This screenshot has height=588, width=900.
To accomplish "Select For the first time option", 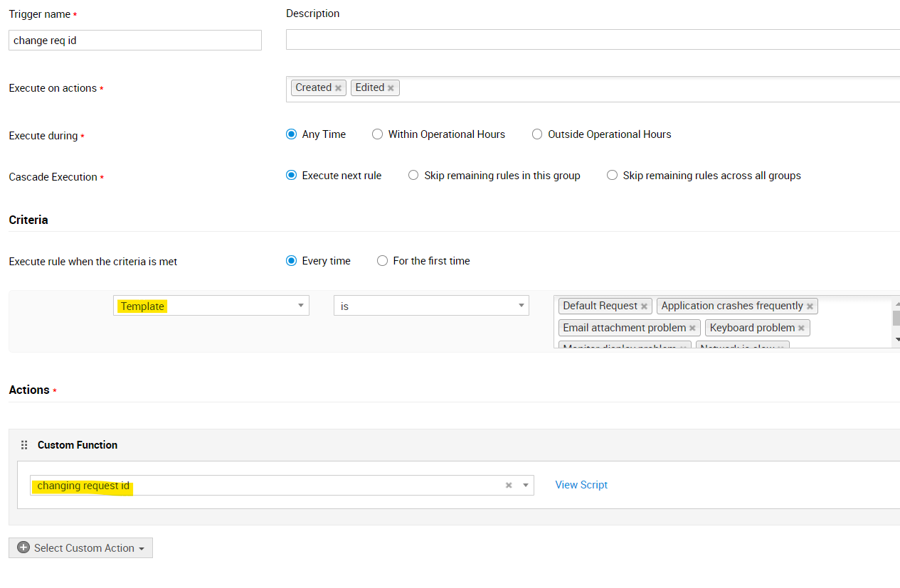I will pyautogui.click(x=382, y=261).
